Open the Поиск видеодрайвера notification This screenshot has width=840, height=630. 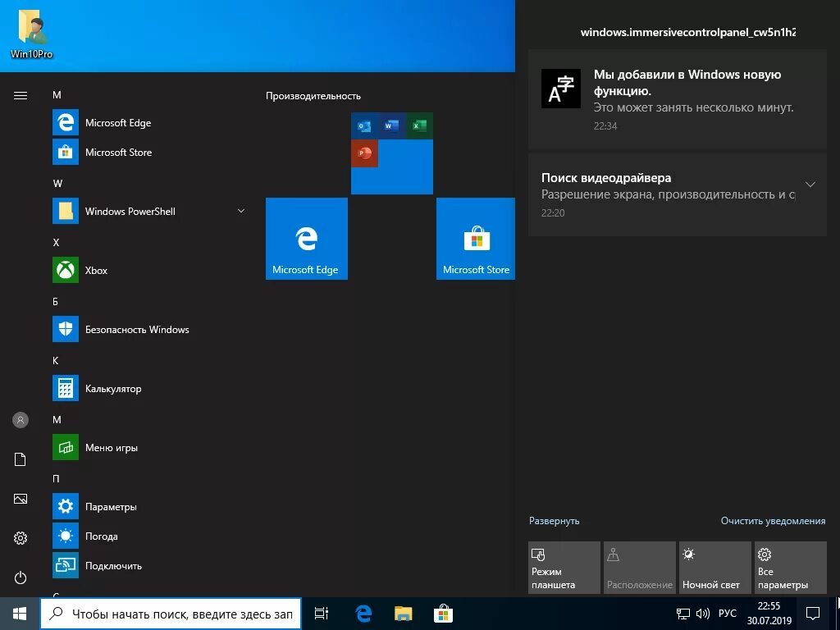click(677, 194)
